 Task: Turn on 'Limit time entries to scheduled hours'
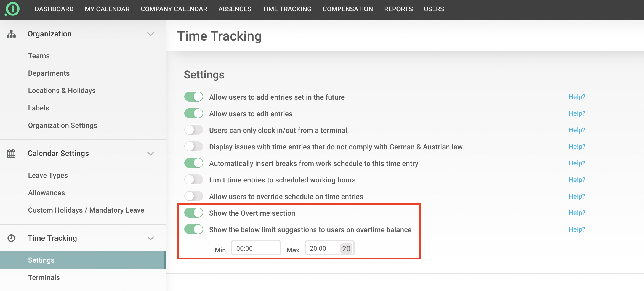pos(194,180)
